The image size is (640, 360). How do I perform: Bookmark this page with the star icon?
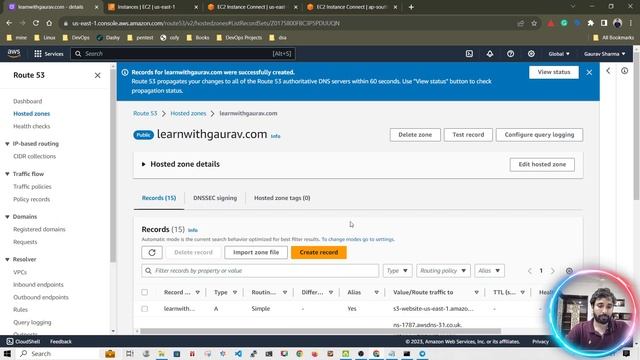(x=534, y=23)
